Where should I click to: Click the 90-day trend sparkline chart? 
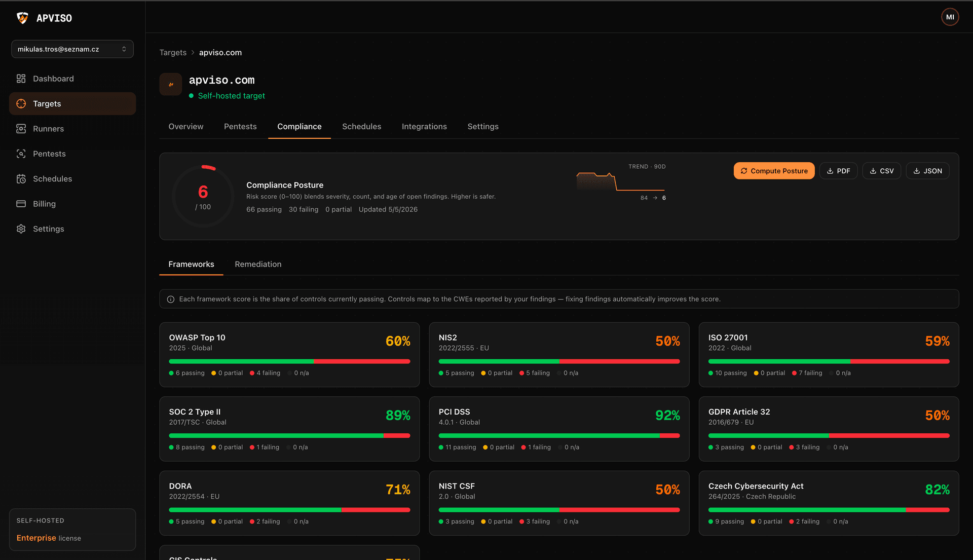point(621,182)
